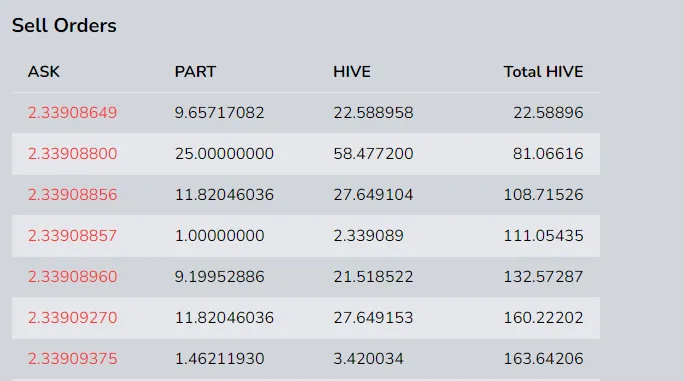Click the HIVE column header
The width and height of the screenshot is (684, 381).
(352, 72)
